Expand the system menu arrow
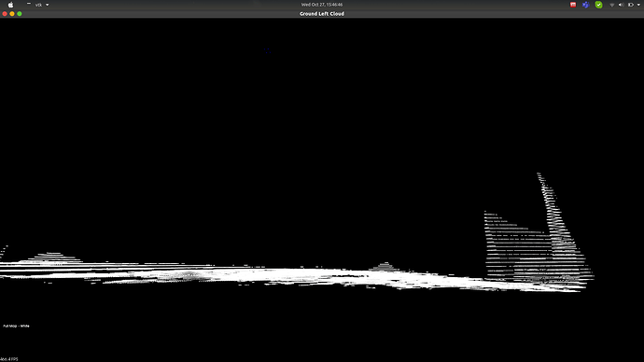Image resolution: width=644 pixels, height=362 pixels. click(x=638, y=5)
